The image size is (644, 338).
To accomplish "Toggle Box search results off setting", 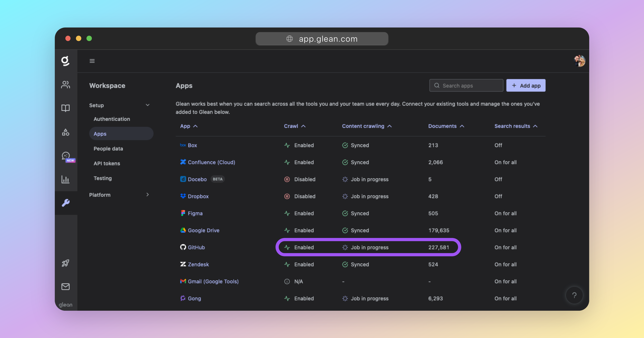I will 498,145.
